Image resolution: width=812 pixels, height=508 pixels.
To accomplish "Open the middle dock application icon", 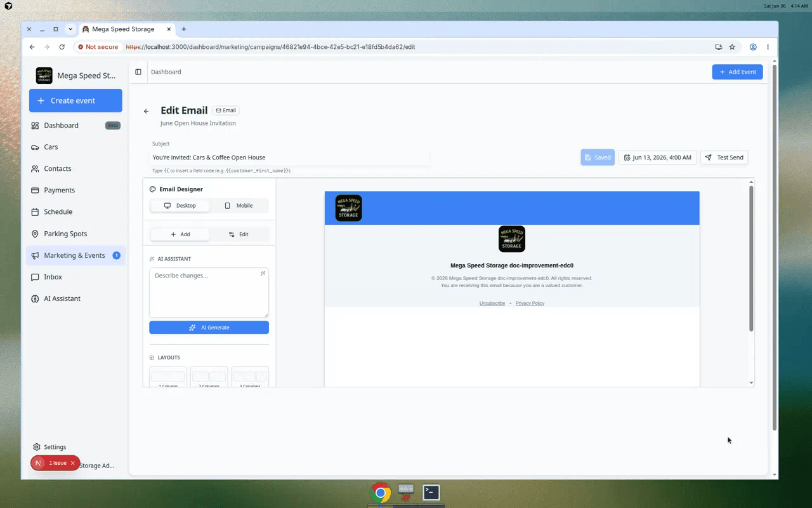I will 406,491.
